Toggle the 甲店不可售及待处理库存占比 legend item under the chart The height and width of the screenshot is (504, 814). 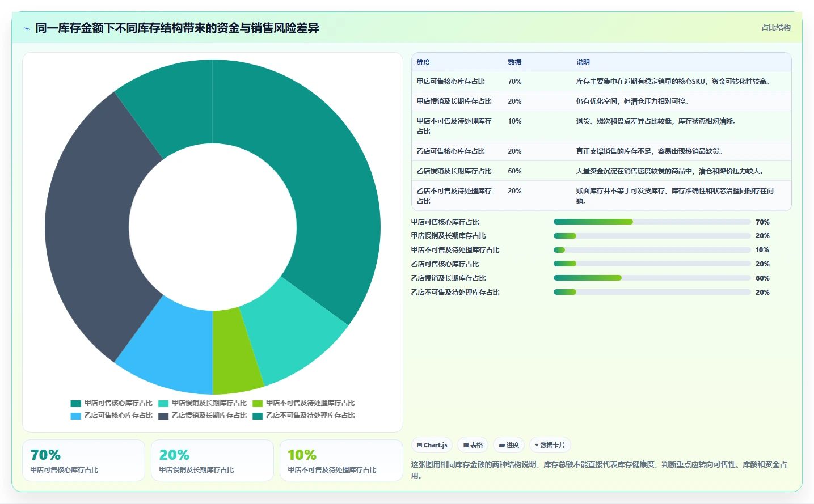303,403
